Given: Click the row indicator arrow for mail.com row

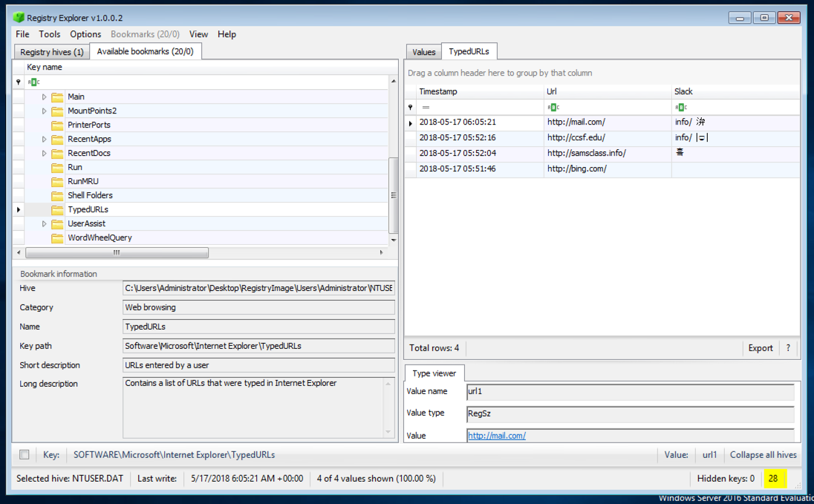Looking at the screenshot, I should coord(411,123).
